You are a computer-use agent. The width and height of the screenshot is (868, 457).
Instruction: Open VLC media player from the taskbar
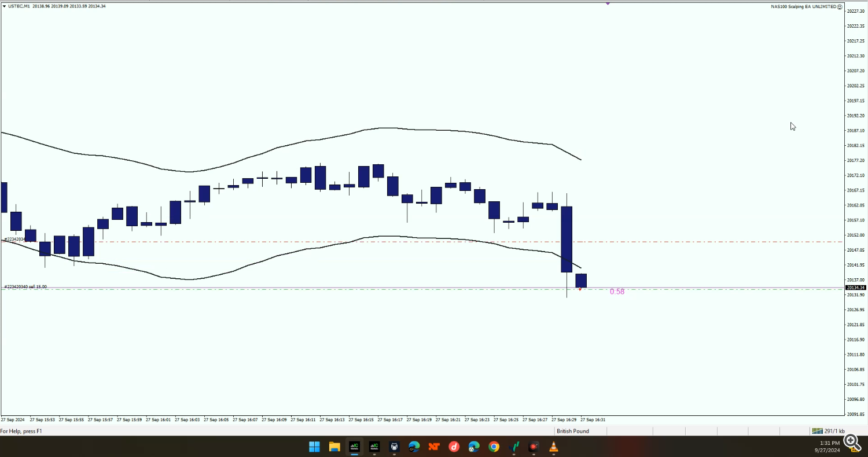(x=554, y=447)
